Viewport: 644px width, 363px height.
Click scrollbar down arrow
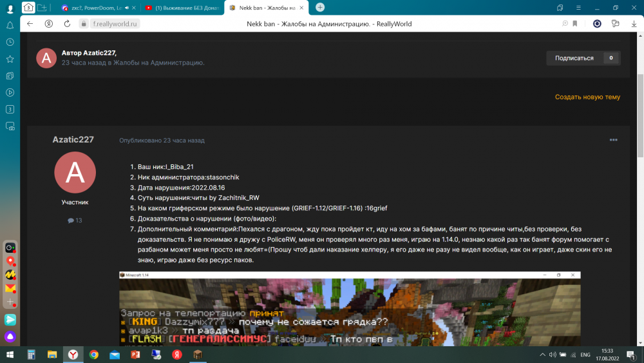pos(640,343)
